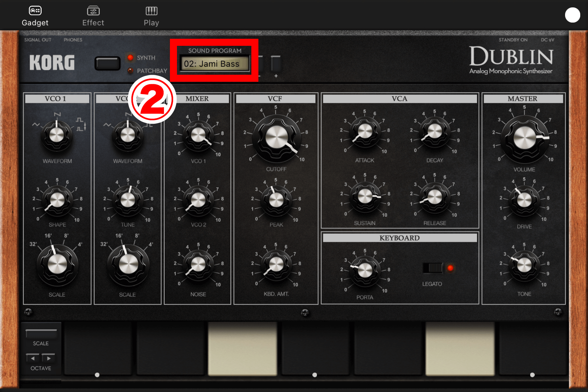Open the Gadget tab
588x392 pixels.
coord(35,16)
